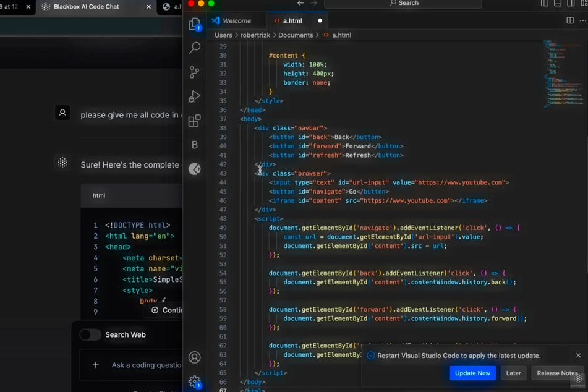The image size is (588, 392).
Task: Toggle the Search Web switch
Action: [90, 334]
